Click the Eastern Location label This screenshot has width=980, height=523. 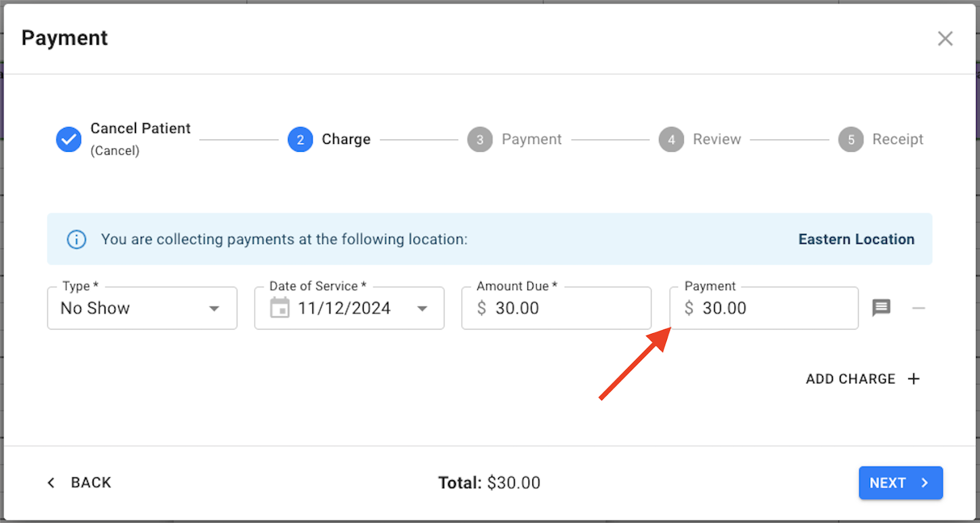coord(856,239)
